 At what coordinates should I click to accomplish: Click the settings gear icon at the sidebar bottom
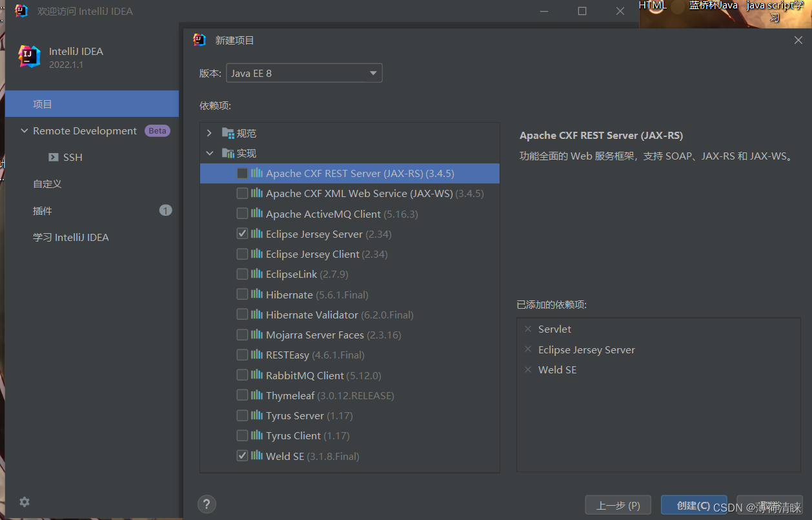pos(25,502)
